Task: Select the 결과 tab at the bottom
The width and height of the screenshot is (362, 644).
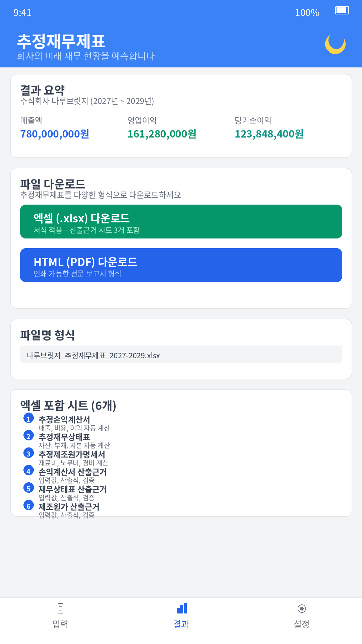Action: tap(181, 623)
